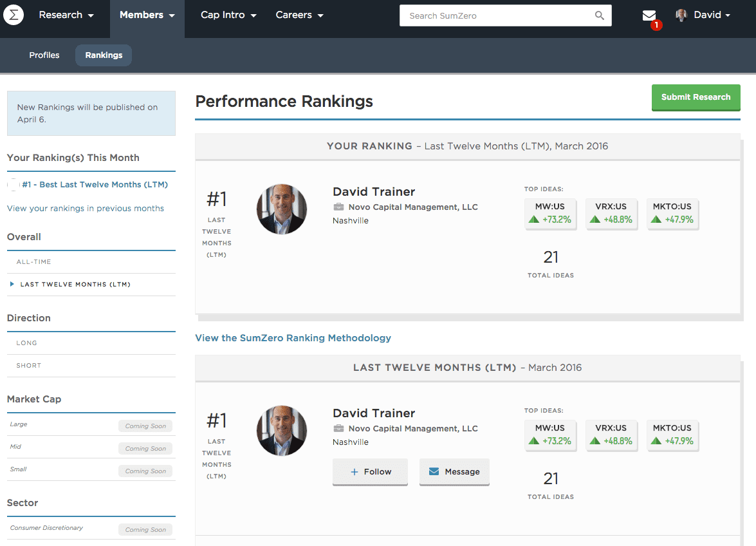Open the Research dropdown menu
The width and height of the screenshot is (756, 546).
pos(66,15)
